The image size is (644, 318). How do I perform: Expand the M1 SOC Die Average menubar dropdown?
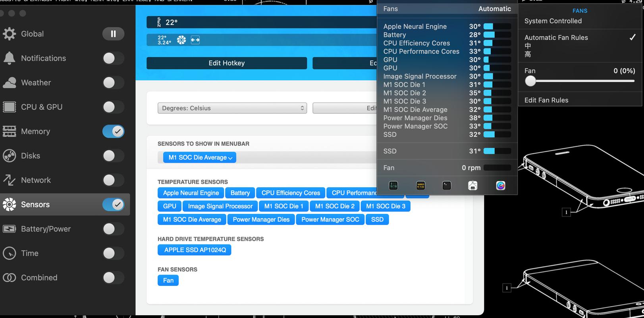click(200, 157)
